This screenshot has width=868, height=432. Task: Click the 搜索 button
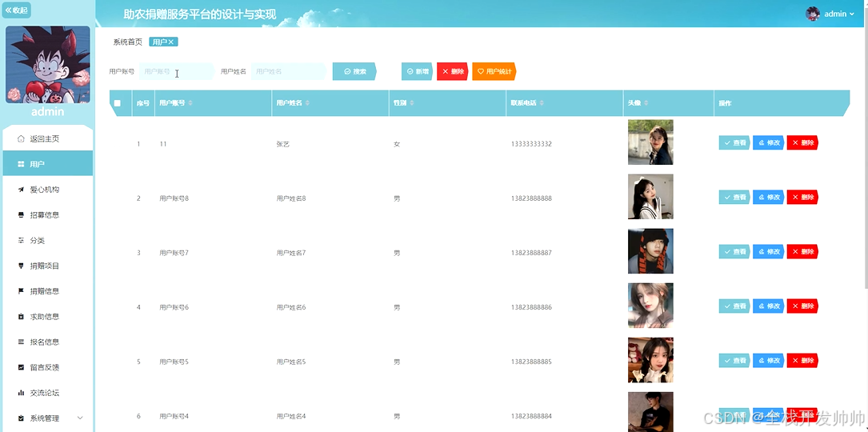(x=355, y=71)
